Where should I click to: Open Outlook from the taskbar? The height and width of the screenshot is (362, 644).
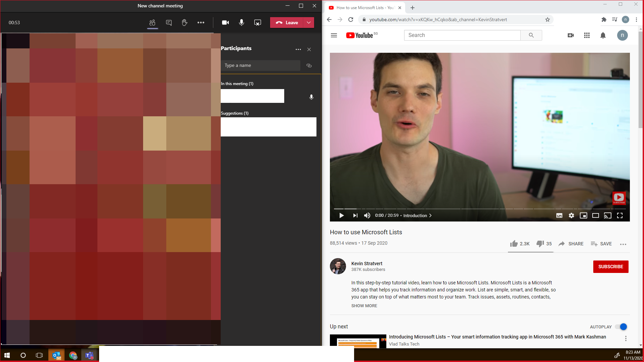click(56, 355)
